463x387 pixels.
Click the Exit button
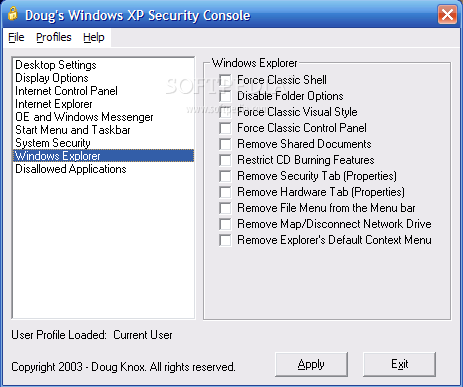pos(399,364)
